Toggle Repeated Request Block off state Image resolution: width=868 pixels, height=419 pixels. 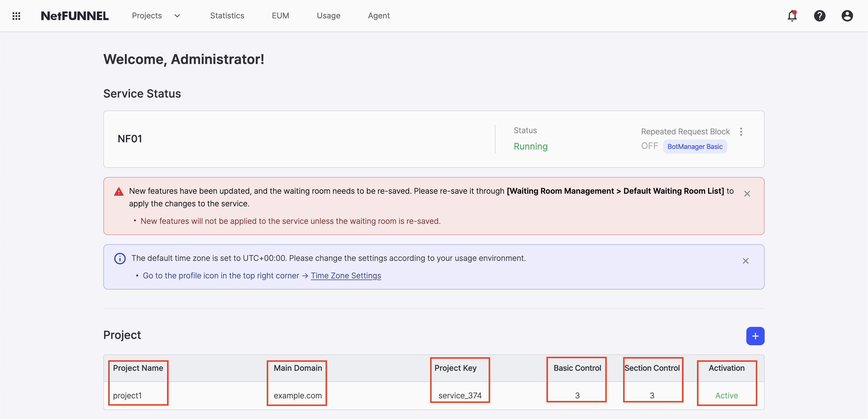tap(649, 146)
